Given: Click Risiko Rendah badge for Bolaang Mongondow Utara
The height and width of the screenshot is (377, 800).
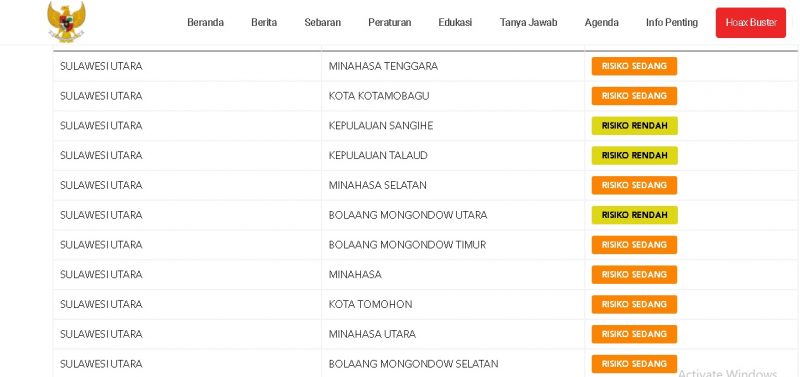Looking at the screenshot, I should click(x=634, y=215).
